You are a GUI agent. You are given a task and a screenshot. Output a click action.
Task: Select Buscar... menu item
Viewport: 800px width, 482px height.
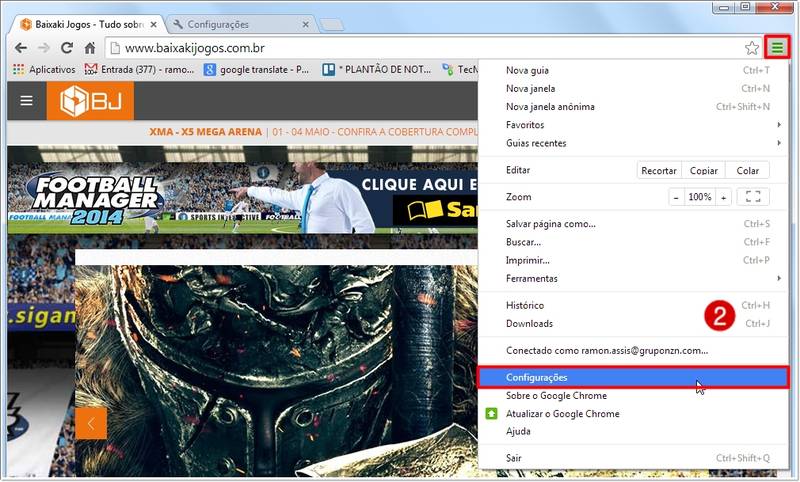[633, 242]
